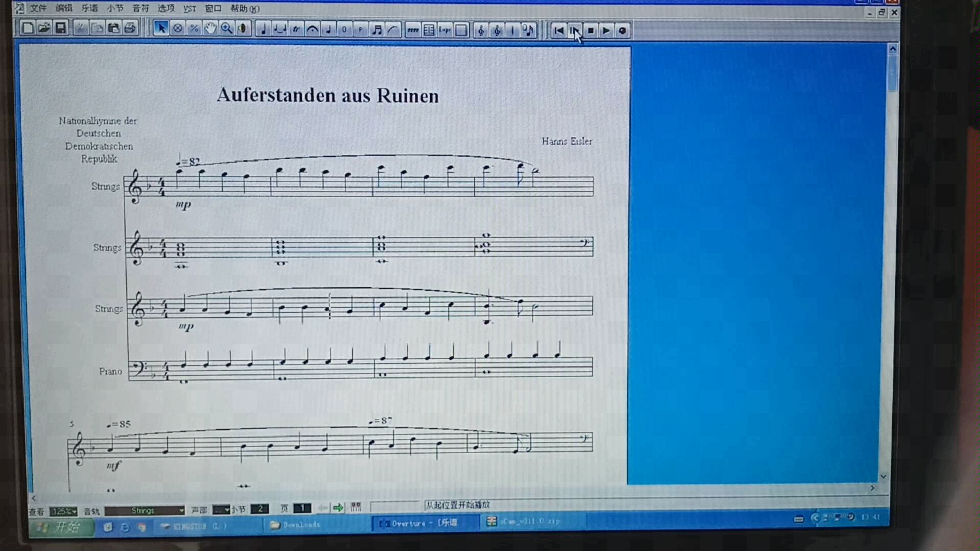Click the horizontal scrollbar left arrow
Screen dimensions: 980x551
[34, 498]
